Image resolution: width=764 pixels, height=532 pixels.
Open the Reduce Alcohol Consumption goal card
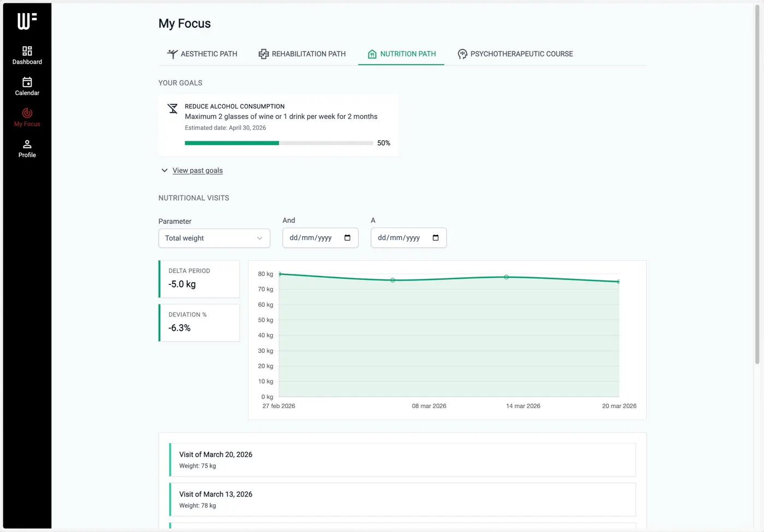[x=279, y=125]
